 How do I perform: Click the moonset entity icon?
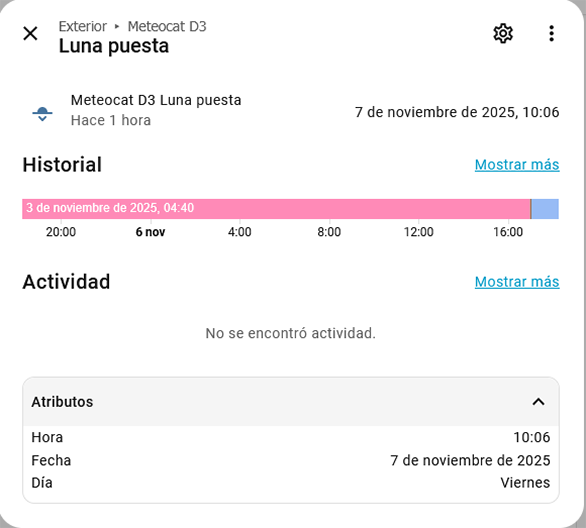tap(42, 113)
